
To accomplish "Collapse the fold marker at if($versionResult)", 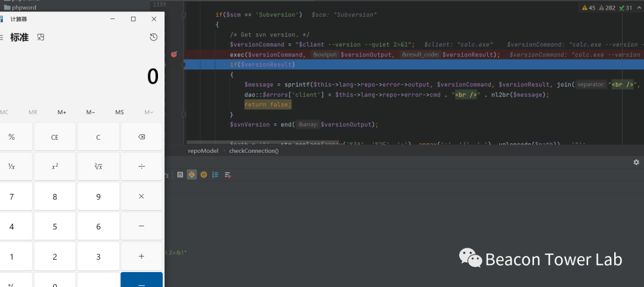I will point(184,64).
